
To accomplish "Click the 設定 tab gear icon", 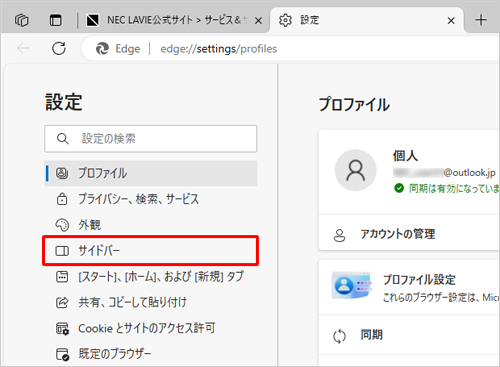I will click(285, 20).
